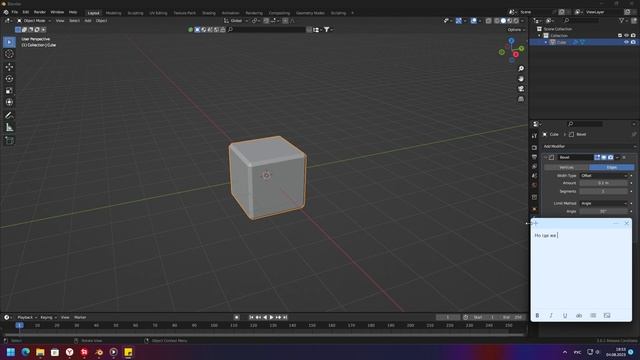Open View Layer properties tab icon
640x360 pixels.
tap(534, 166)
